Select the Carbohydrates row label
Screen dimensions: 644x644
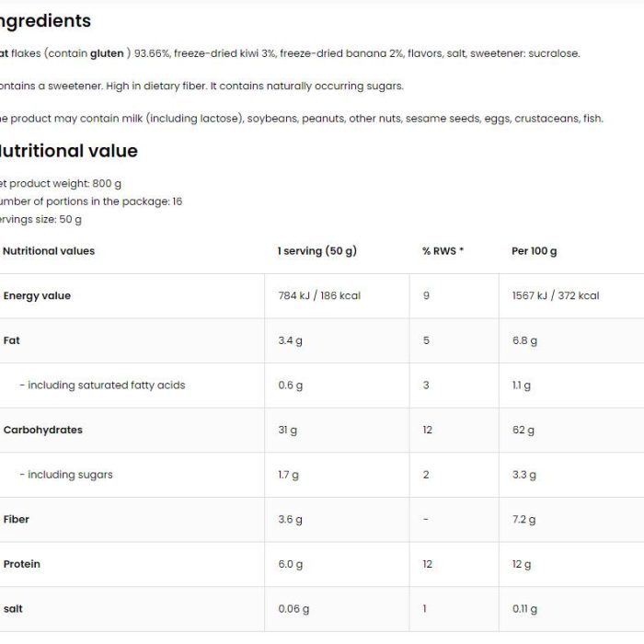pyautogui.click(x=42, y=430)
